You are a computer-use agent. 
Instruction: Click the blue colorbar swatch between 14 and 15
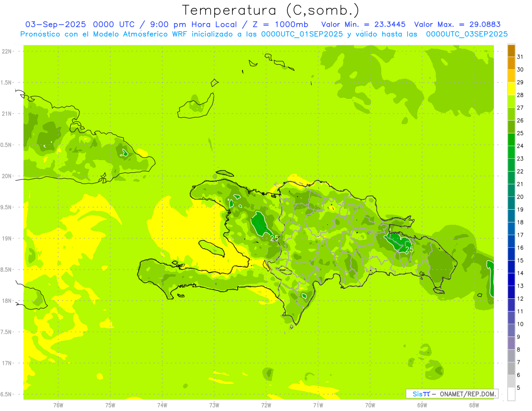(511, 267)
